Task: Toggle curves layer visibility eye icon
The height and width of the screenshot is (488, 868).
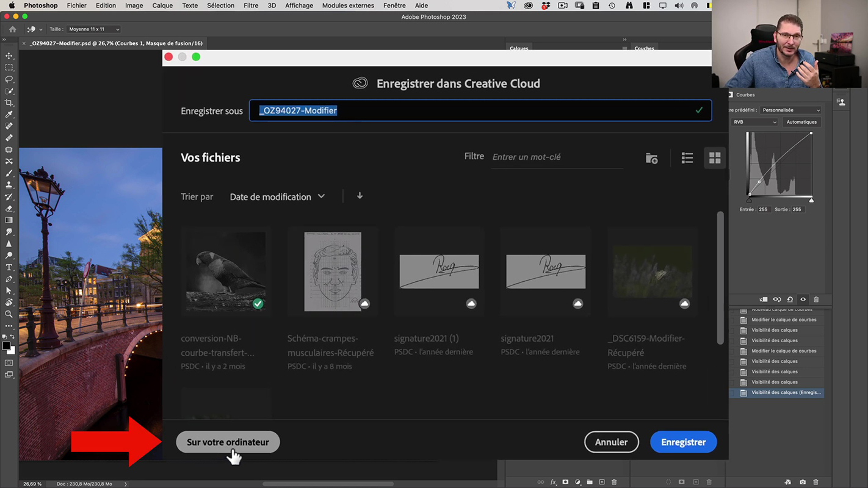Action: pos(803,300)
